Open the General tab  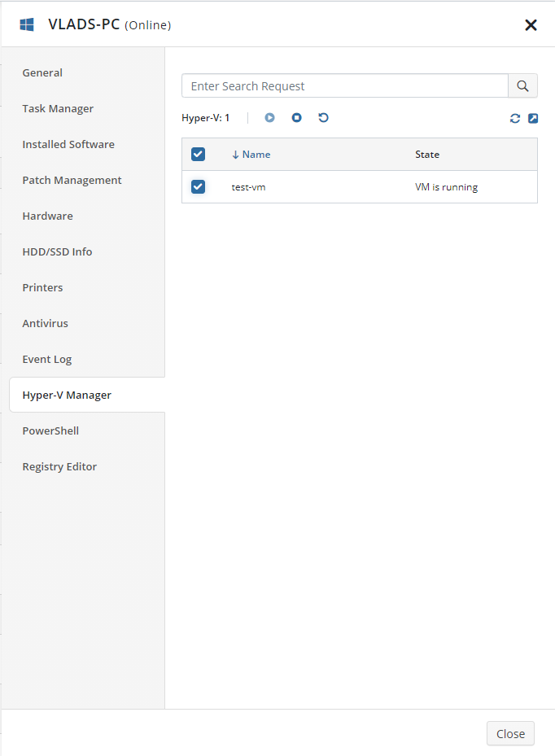42,72
